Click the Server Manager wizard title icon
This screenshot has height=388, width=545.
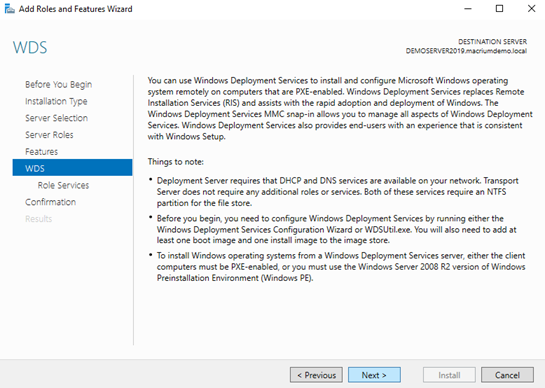point(9,9)
